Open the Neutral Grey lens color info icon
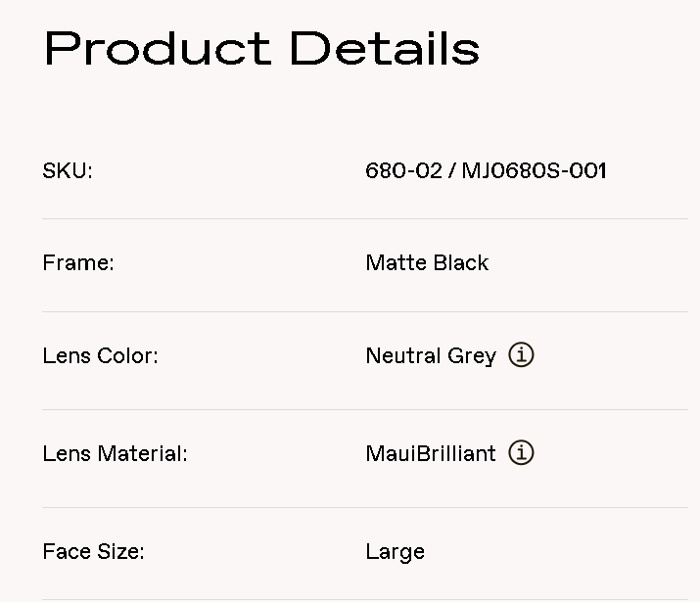The image size is (700, 602). click(x=522, y=355)
